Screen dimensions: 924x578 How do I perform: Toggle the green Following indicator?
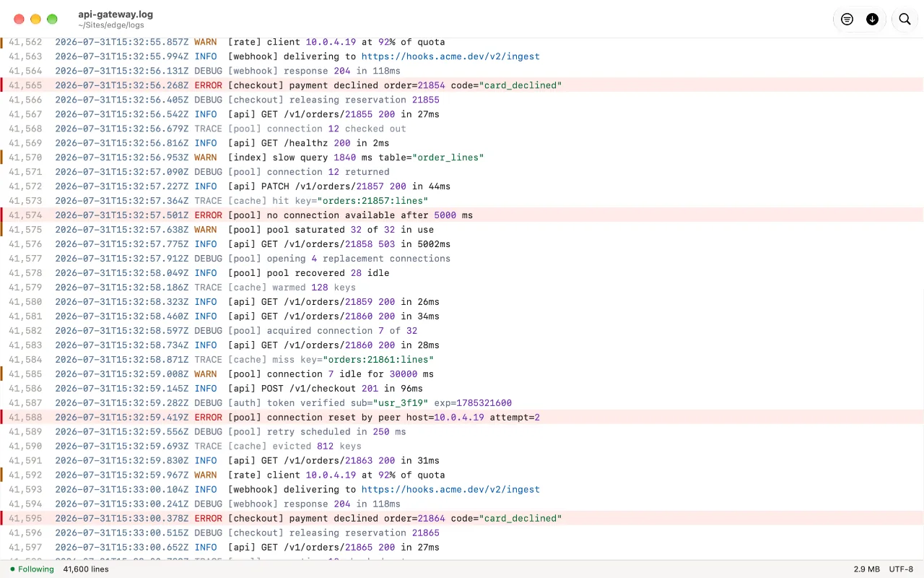pos(32,569)
